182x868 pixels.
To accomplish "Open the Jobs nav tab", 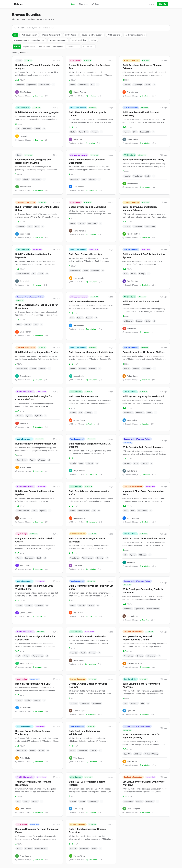I will pos(73,4).
